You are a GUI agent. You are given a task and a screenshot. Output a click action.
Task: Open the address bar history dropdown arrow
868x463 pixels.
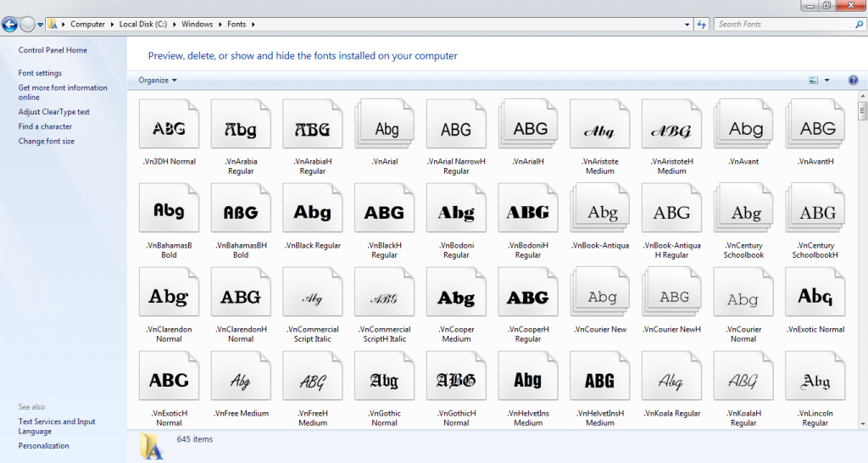686,25
